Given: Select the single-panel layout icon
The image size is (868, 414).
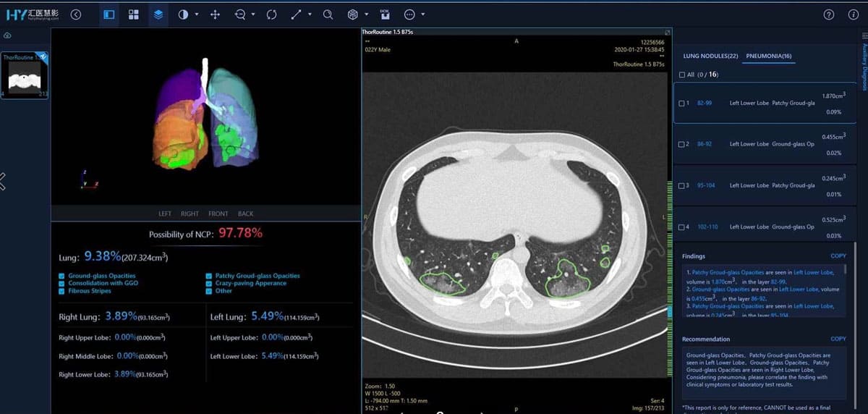Looking at the screenshot, I should (109, 14).
